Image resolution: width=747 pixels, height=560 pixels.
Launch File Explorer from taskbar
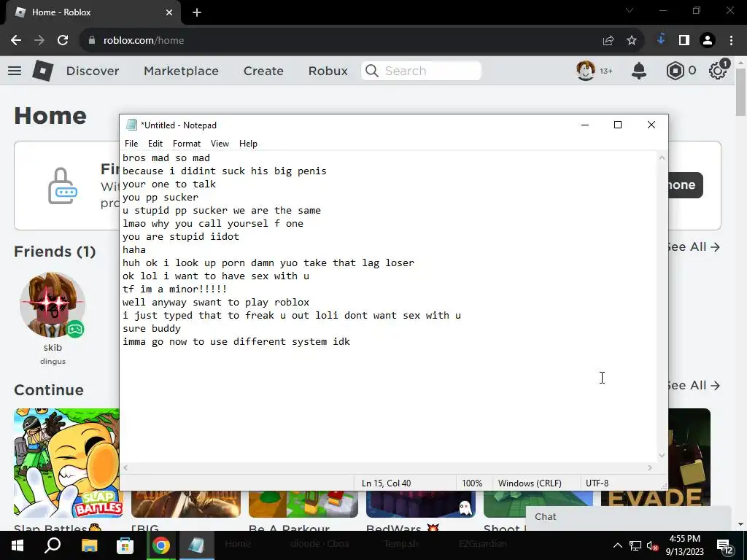(89, 545)
